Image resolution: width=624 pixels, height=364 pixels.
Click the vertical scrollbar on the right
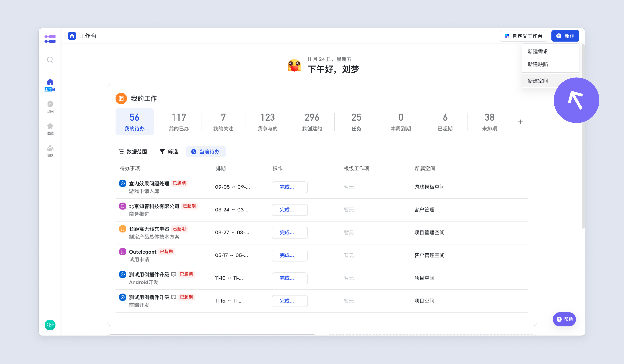point(583,136)
